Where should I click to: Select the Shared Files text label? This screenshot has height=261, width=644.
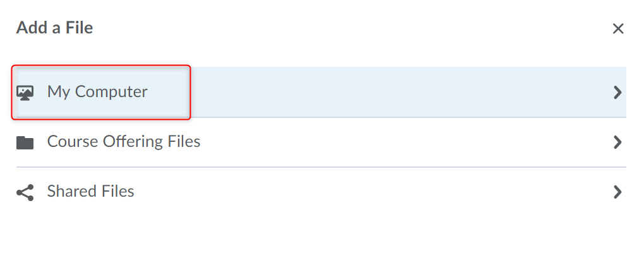[x=90, y=192]
